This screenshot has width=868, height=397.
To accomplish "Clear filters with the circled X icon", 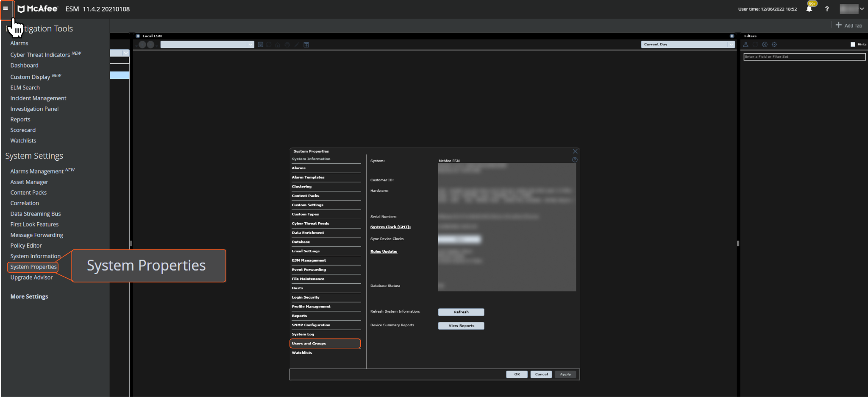I will tap(765, 45).
